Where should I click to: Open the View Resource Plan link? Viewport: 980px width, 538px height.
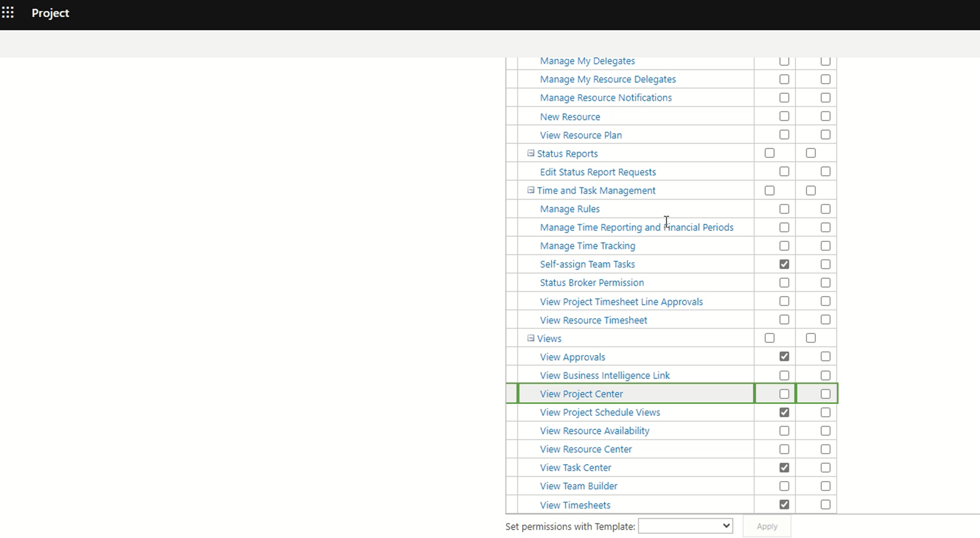(581, 135)
